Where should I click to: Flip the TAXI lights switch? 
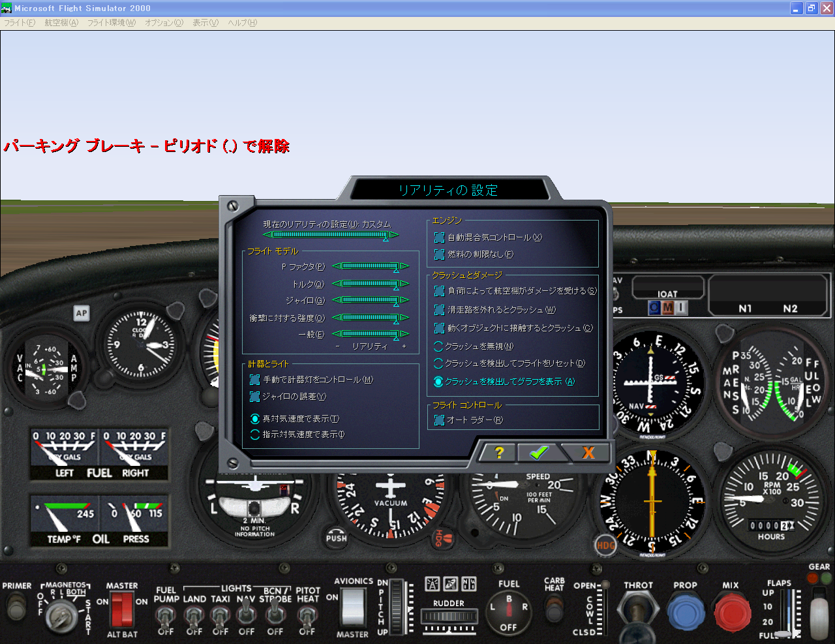(220, 617)
